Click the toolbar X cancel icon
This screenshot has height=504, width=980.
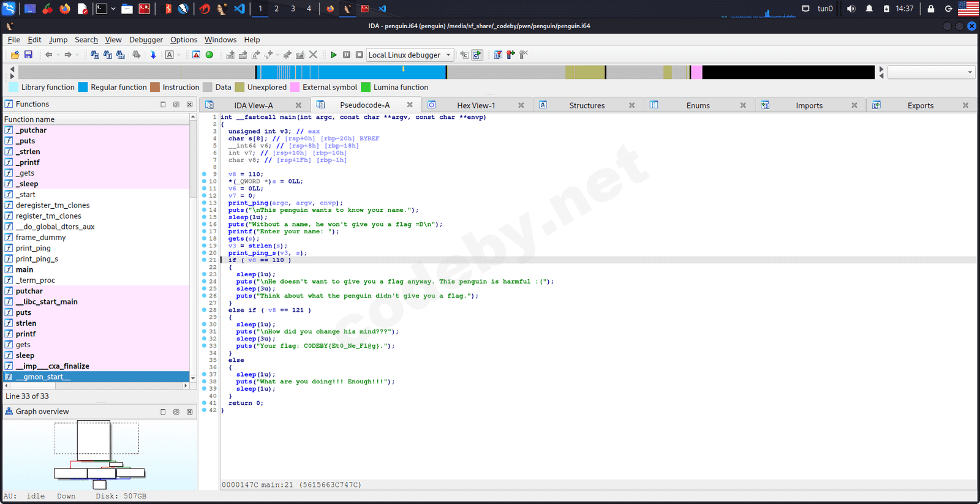click(x=313, y=55)
